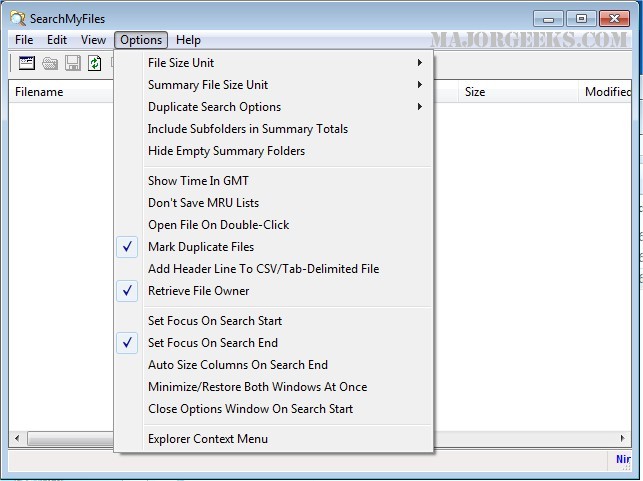Expand Summary File Size Unit submenu
The image size is (643, 481).
pos(274,85)
